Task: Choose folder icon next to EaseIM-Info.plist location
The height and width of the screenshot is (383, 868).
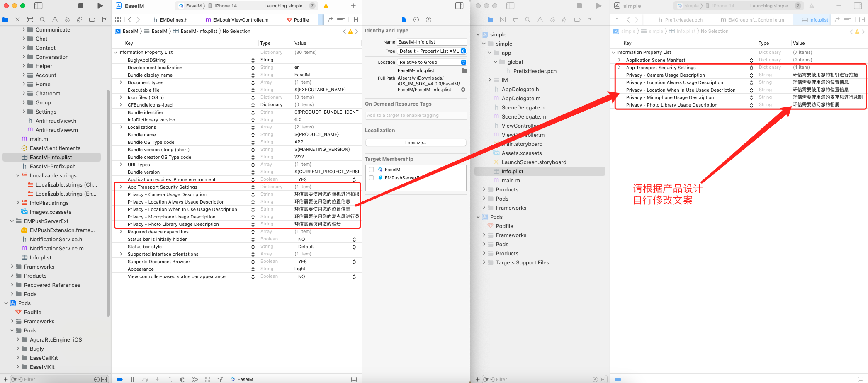Action: 464,71
